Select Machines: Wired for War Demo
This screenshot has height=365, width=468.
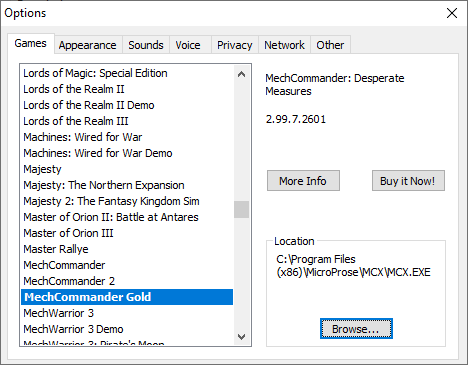[x=127, y=153]
